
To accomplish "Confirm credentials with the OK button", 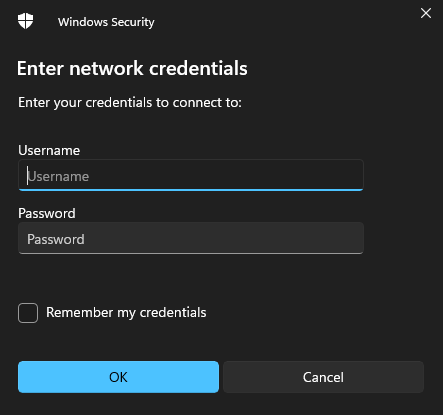I will point(118,377).
